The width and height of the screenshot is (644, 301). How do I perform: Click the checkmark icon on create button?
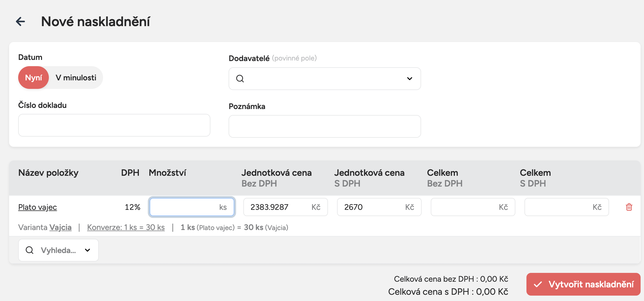coord(538,284)
